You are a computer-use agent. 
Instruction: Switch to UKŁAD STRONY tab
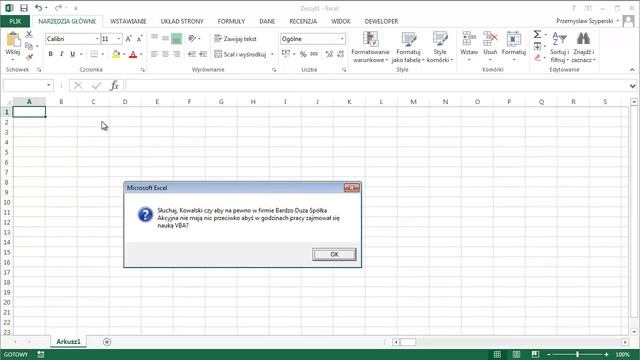182,21
